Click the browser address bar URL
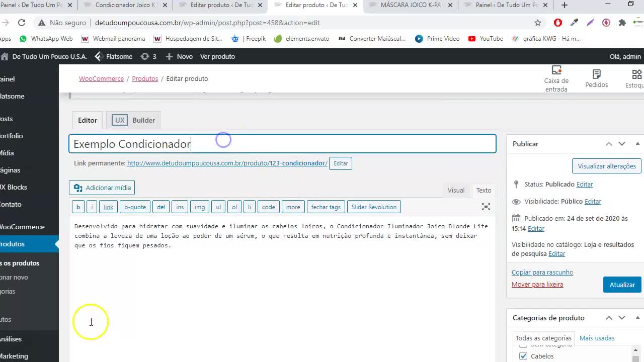Viewport: 644px width, 362px height. (x=207, y=23)
